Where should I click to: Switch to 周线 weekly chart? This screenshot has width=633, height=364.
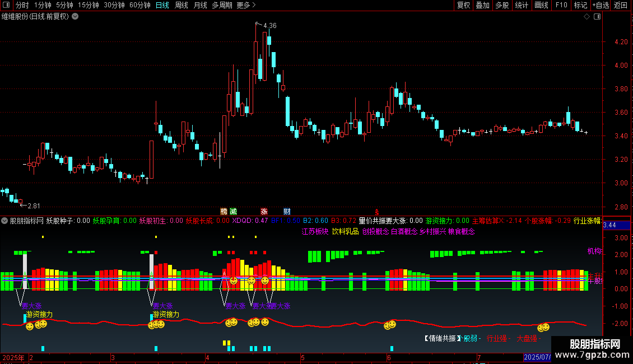(x=181, y=5)
